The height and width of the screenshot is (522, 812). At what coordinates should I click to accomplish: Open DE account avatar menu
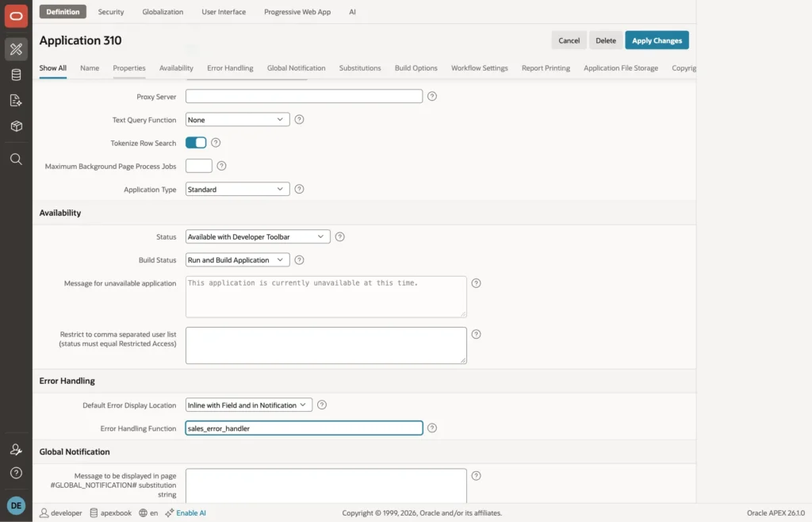(x=16, y=505)
